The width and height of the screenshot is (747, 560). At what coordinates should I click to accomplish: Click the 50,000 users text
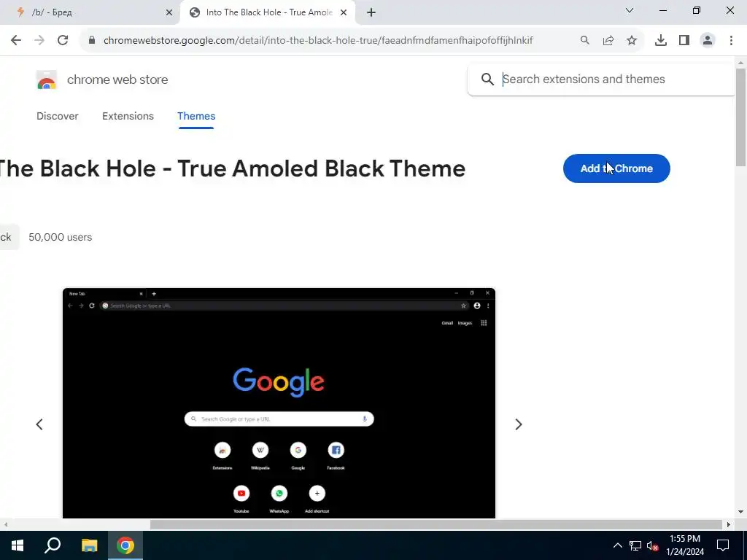point(60,237)
